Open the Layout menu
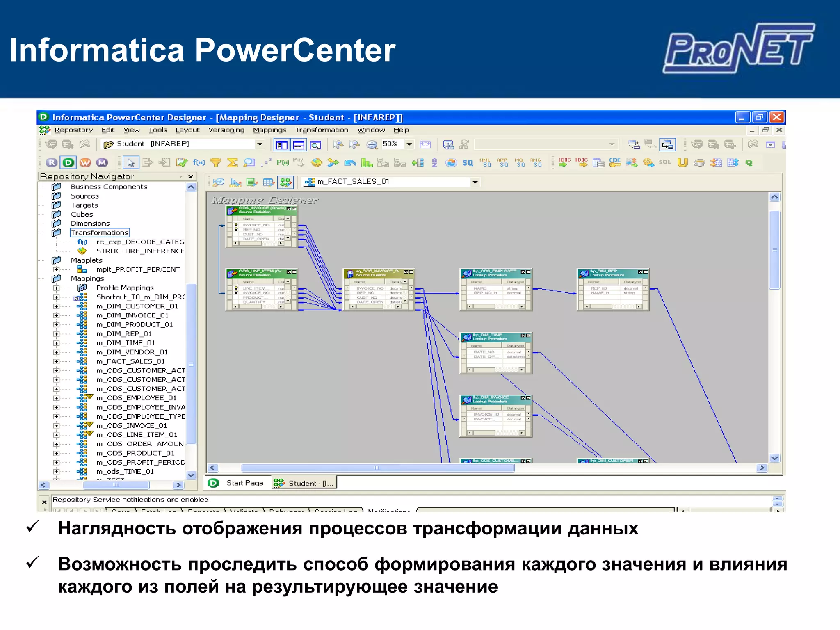 [x=187, y=130]
